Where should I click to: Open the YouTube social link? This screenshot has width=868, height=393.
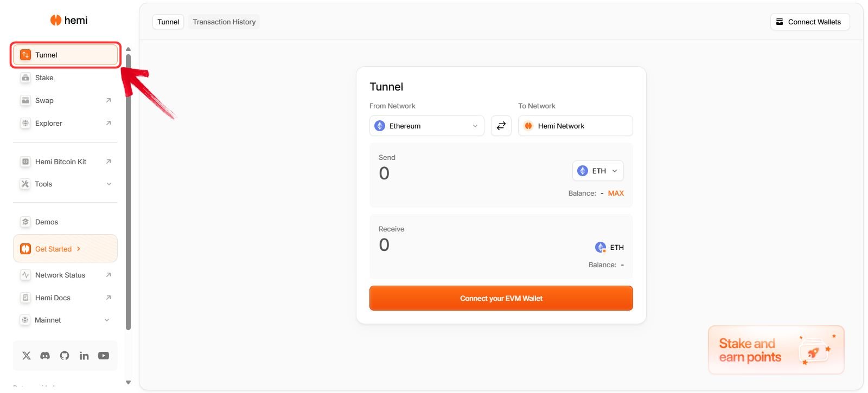(x=104, y=356)
